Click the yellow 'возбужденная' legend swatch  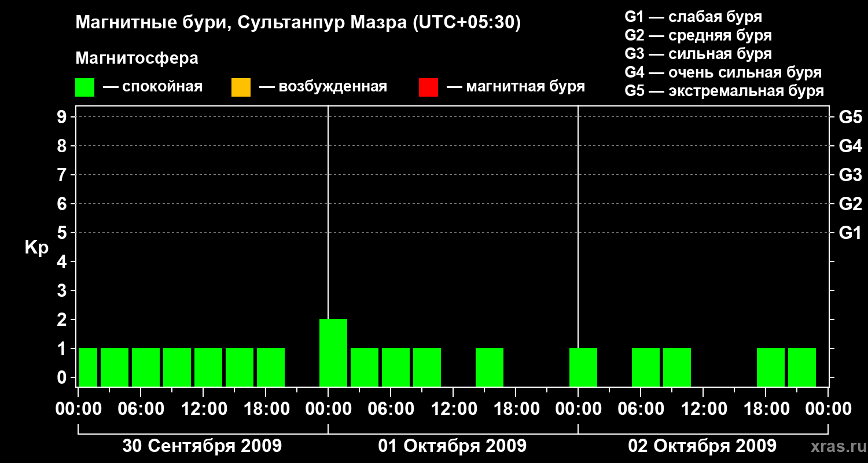241,87
